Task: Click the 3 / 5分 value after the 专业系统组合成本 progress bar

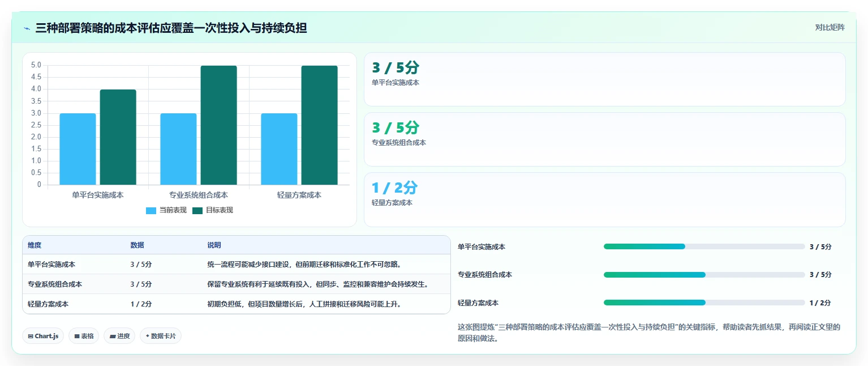Action: coord(820,275)
